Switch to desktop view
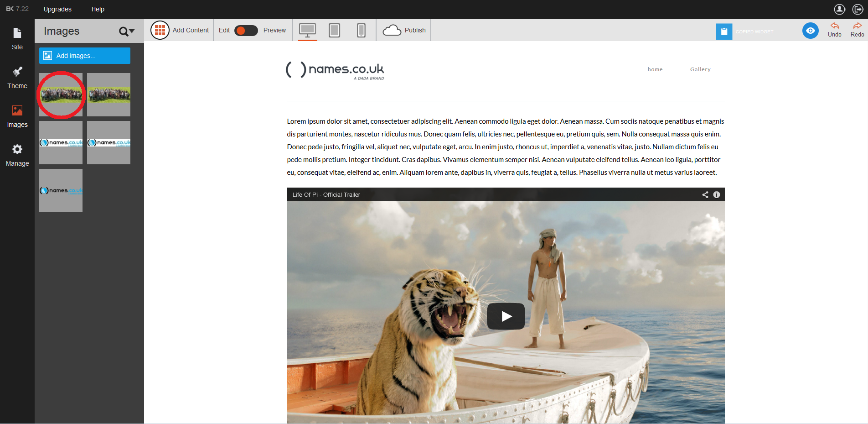 [x=308, y=30]
